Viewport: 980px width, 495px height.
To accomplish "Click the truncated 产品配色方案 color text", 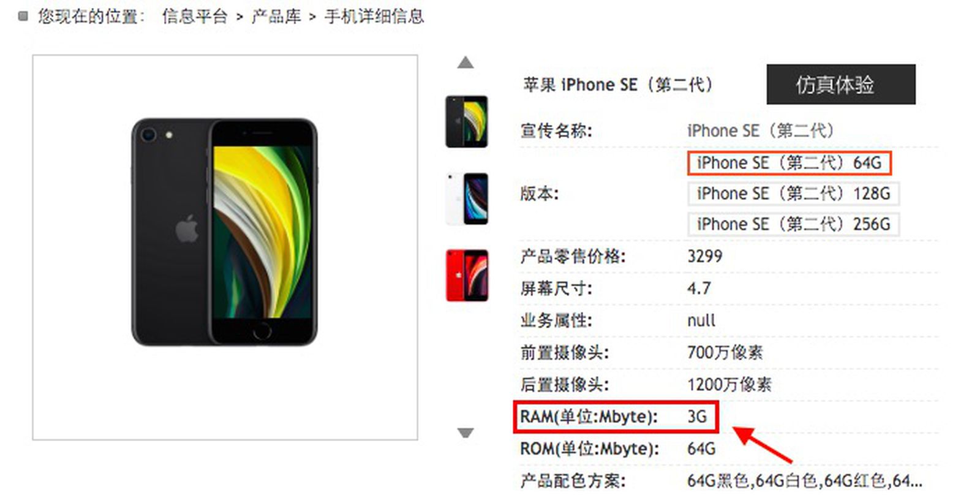I will tap(804, 481).
